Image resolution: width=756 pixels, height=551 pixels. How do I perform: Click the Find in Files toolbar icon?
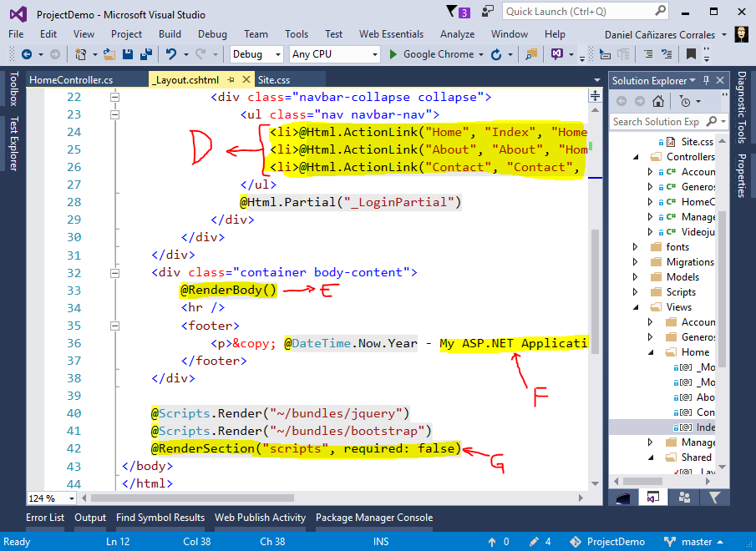pos(531,54)
